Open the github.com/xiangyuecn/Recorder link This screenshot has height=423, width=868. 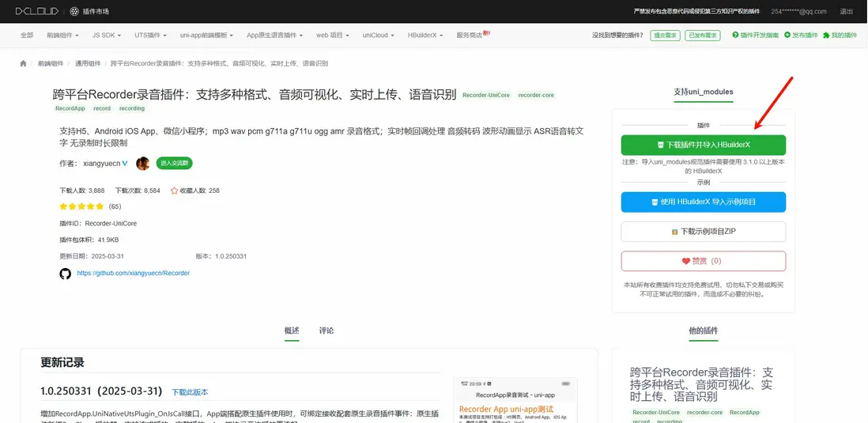click(134, 274)
